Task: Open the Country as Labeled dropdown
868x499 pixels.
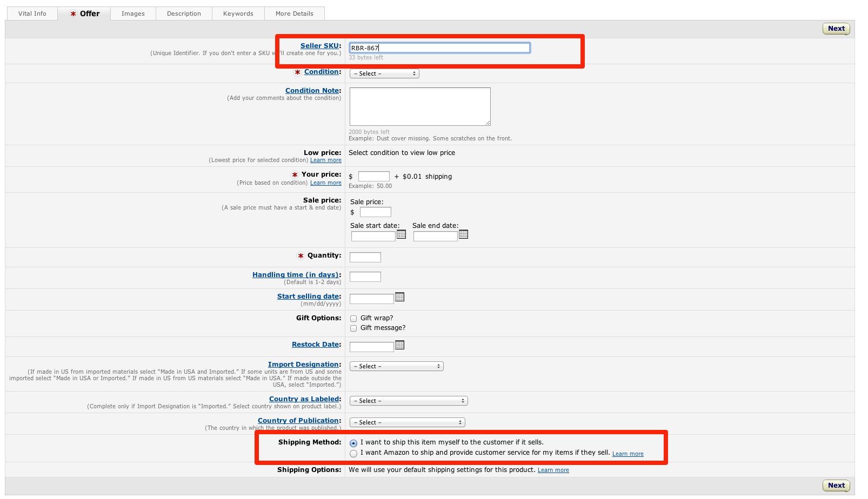Action: [x=409, y=401]
